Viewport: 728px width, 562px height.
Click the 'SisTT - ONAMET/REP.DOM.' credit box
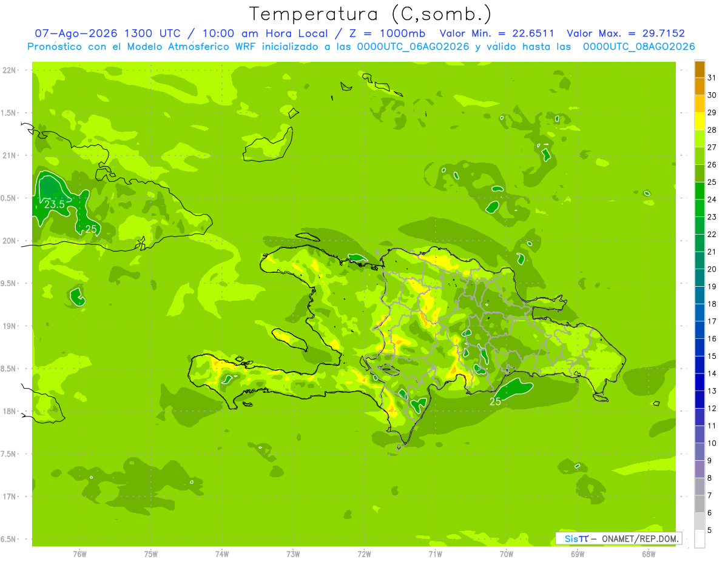tap(619, 538)
